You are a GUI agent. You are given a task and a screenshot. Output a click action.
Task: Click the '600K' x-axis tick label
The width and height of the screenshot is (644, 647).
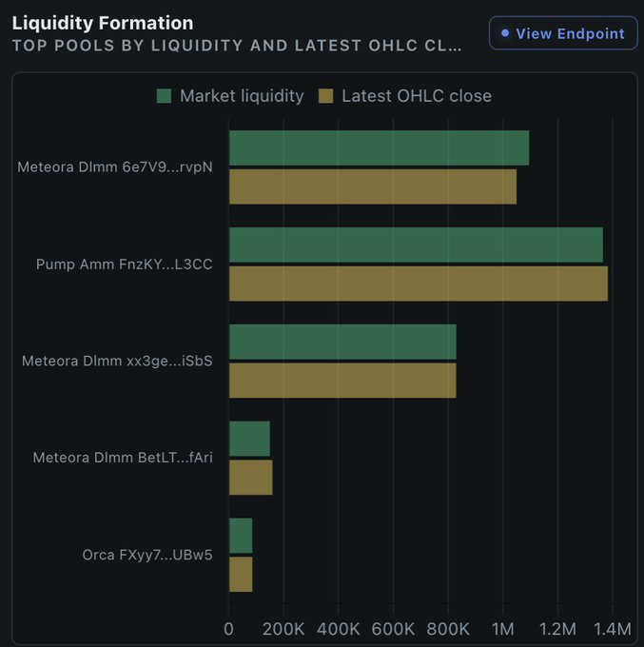click(x=393, y=629)
